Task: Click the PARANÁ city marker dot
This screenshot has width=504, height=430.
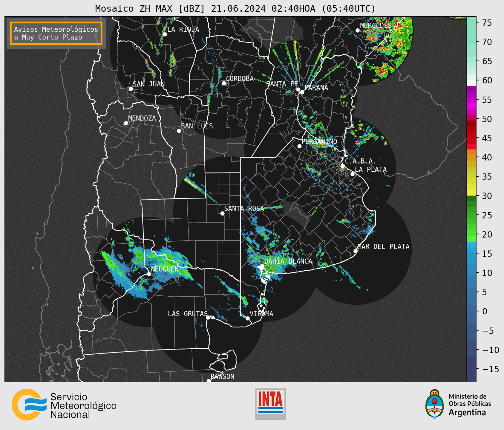Action: 302,92
